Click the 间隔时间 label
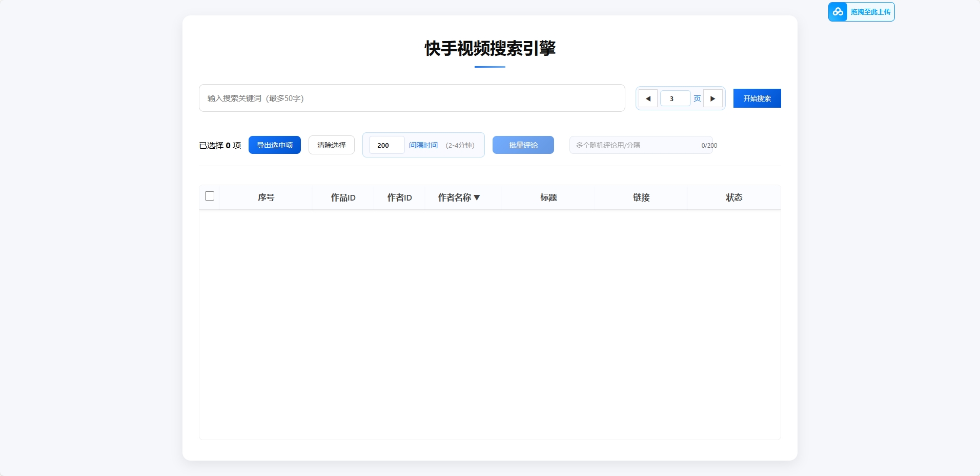Viewport: 980px width, 476px height. pos(423,145)
